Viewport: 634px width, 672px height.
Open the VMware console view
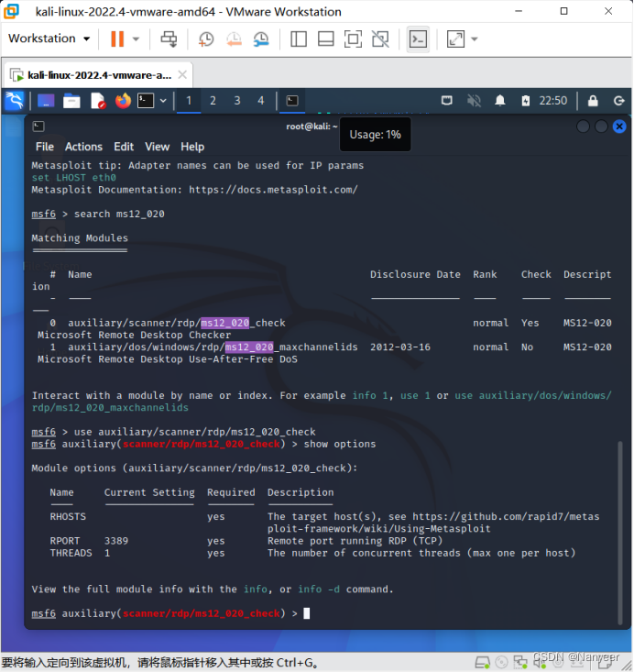pyautogui.click(x=418, y=39)
